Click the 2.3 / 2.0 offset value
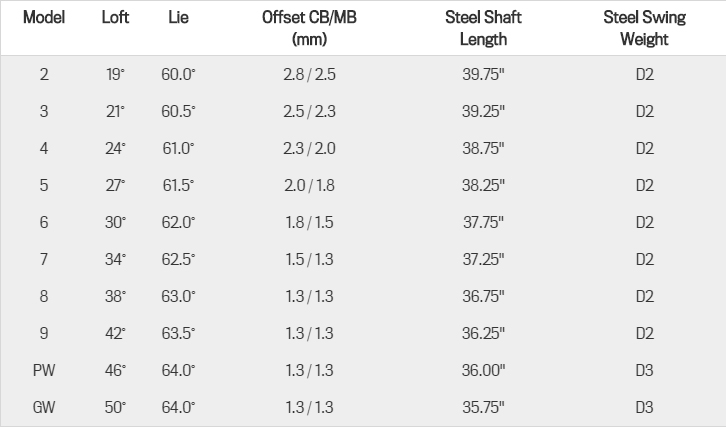Screen dimensions: 726x427 coord(309,148)
